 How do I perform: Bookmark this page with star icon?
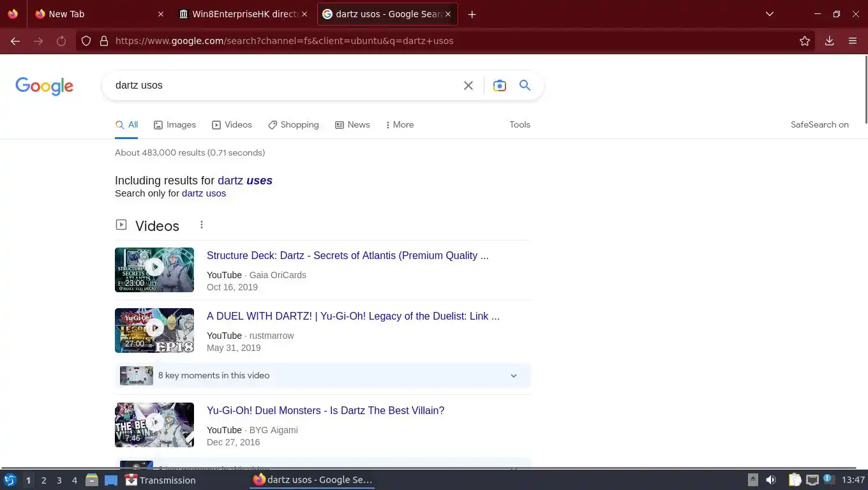tap(805, 41)
